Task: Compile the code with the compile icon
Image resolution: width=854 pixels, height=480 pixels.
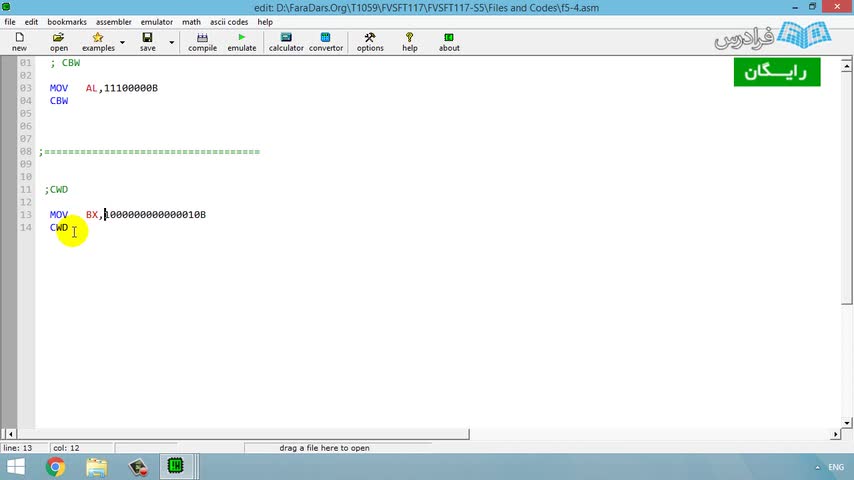Action: pyautogui.click(x=203, y=41)
